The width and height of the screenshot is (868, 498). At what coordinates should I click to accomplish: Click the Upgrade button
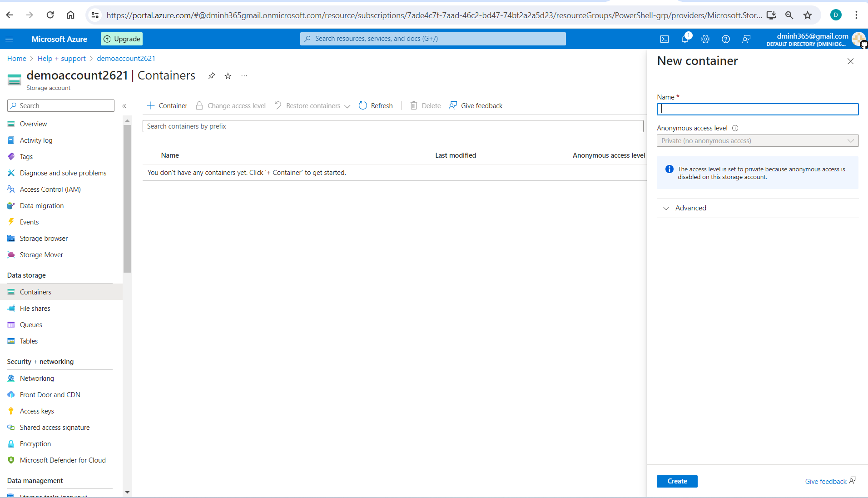tap(121, 39)
